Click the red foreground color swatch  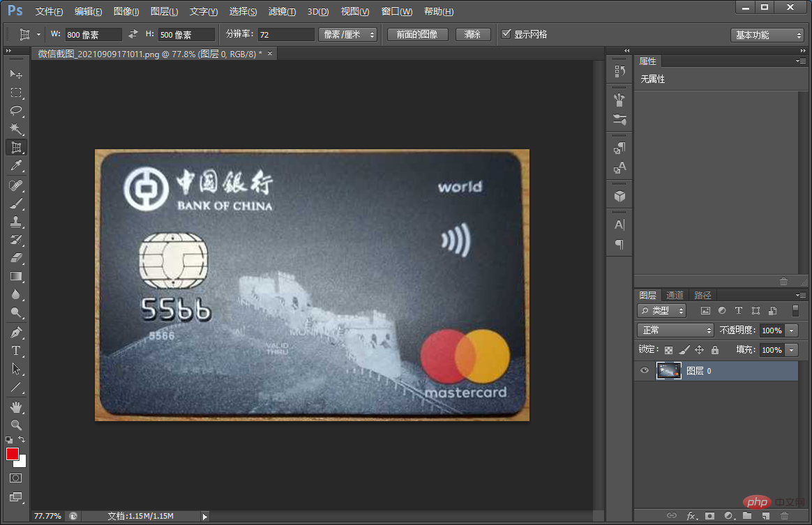(x=12, y=454)
